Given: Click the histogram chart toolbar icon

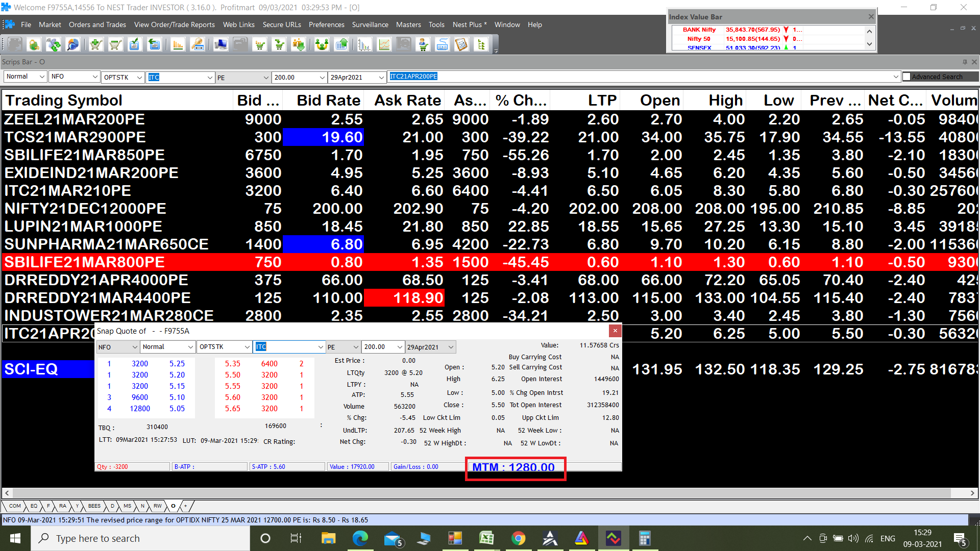Looking at the screenshot, I should [x=364, y=45].
